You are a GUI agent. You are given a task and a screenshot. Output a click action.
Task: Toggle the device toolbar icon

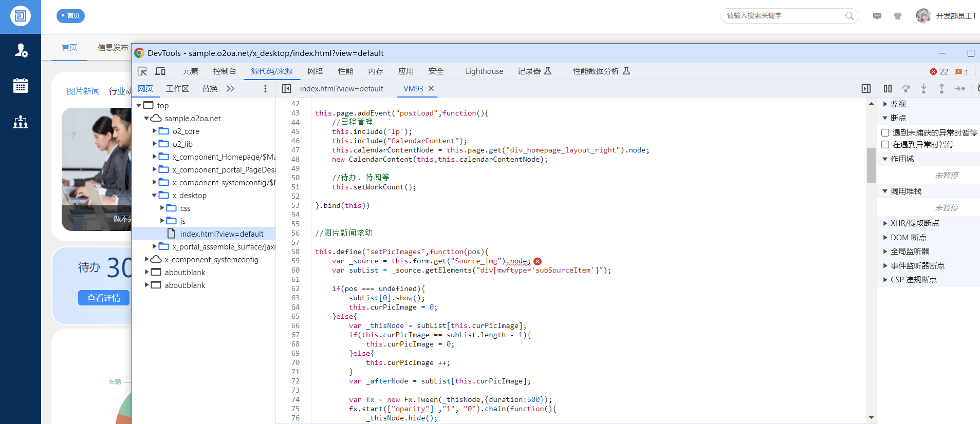tap(160, 71)
